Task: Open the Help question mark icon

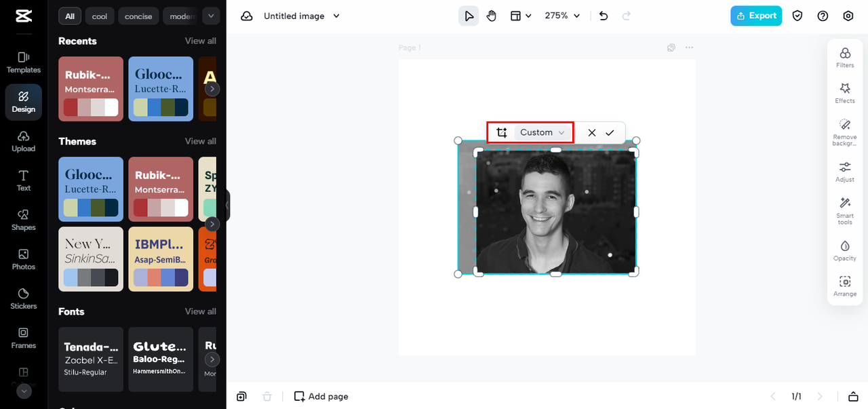Action: (x=823, y=16)
